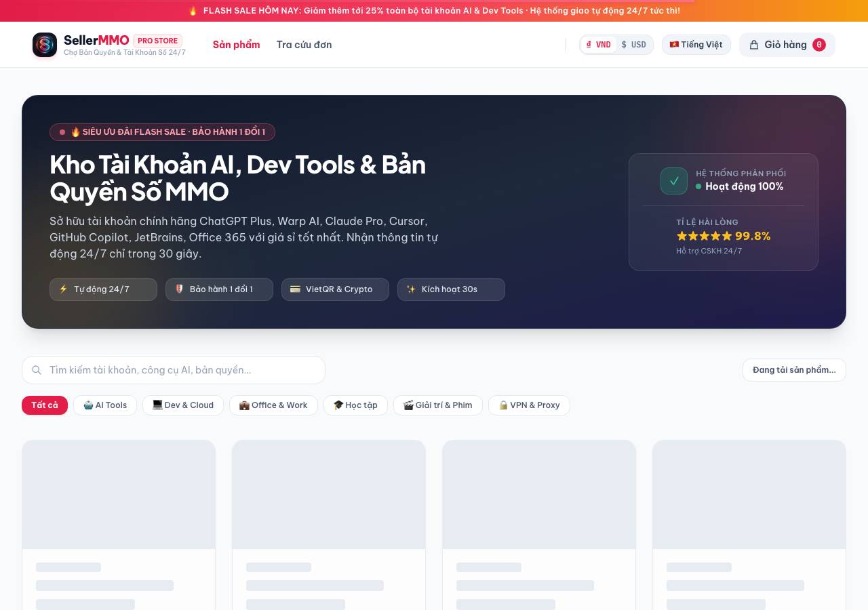This screenshot has height=610, width=868.
Task: Filter by Dev & Cloud category
Action: [183, 405]
